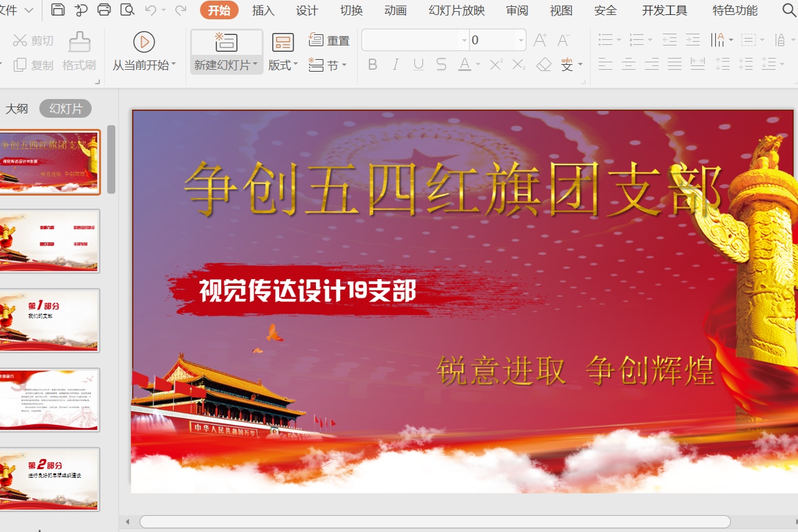798x532 pixels.
Task: Expand the 新建幻灯片 dropdown arrow
Action: tap(255, 65)
